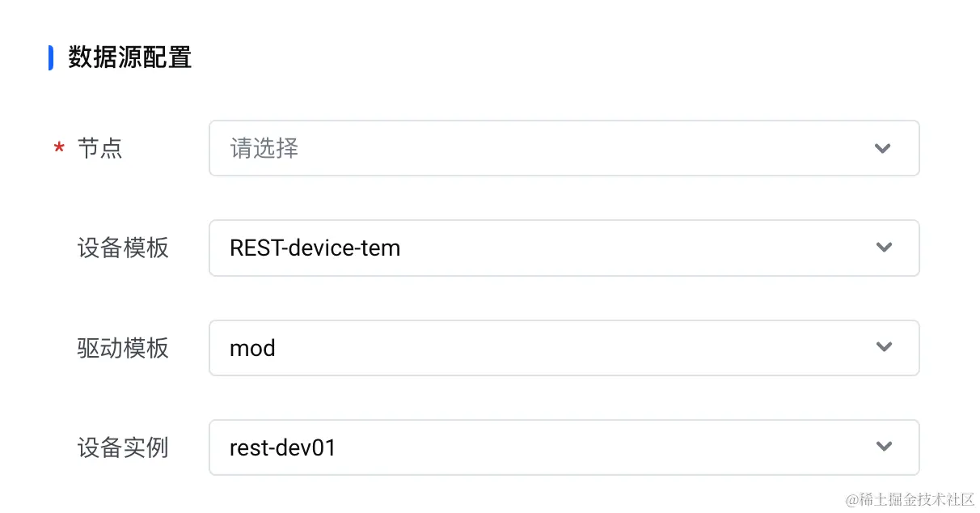The width and height of the screenshot is (980, 513).
Task: Open the 节点 select box
Action: [x=564, y=148]
